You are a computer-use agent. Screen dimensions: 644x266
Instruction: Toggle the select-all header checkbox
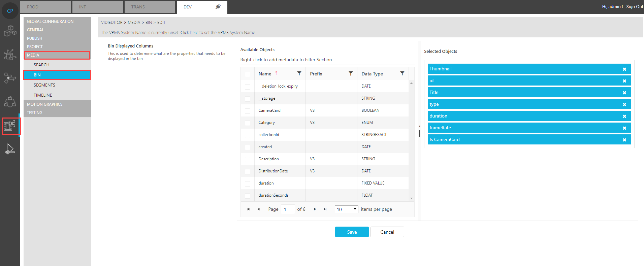click(x=248, y=74)
